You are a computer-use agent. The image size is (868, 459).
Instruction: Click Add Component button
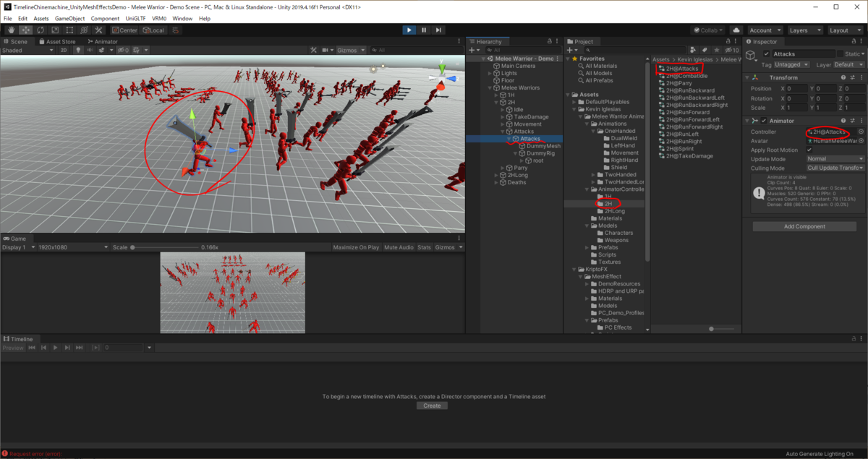[804, 226]
